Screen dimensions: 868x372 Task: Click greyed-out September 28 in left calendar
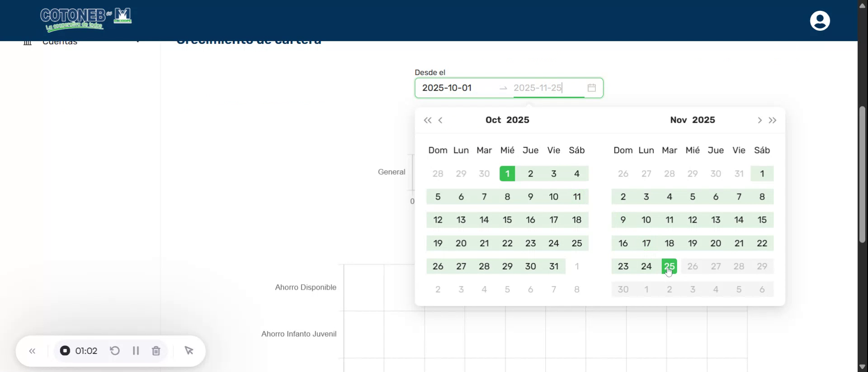pos(438,174)
